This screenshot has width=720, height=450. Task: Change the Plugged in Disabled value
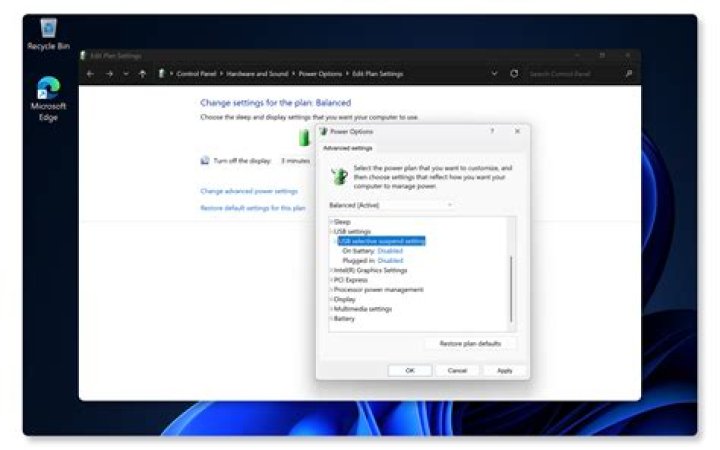click(390, 261)
